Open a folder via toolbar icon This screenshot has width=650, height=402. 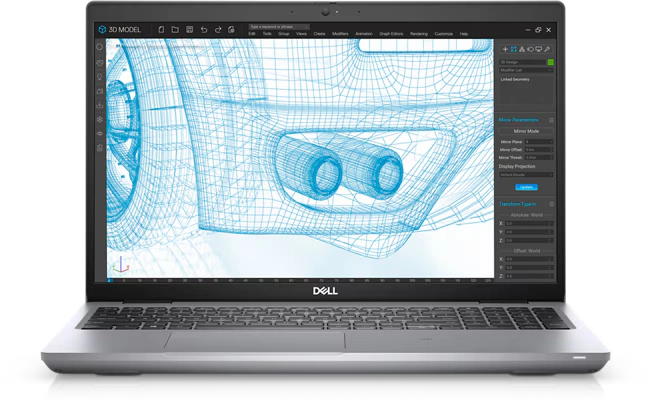[175, 29]
